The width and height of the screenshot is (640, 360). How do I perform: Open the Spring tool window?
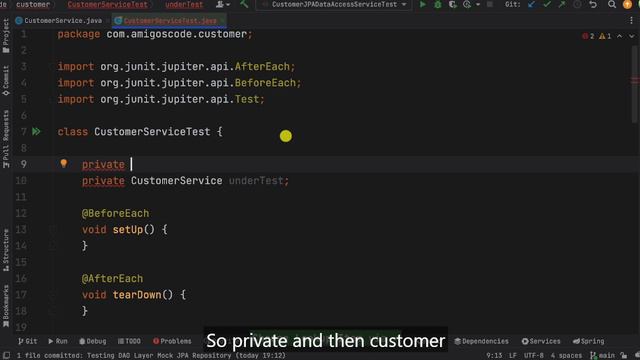[589, 341]
